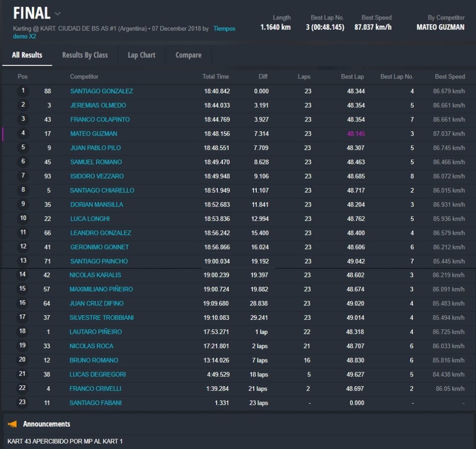476x449 pixels.
Task: Open MATEO GUZMAN competitor details
Action: [x=93, y=134]
